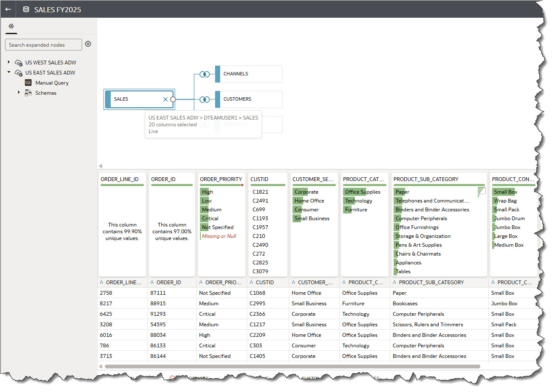Focus the Search expanded nodes field
This screenshot has width=554, height=392.
pyautogui.click(x=43, y=45)
